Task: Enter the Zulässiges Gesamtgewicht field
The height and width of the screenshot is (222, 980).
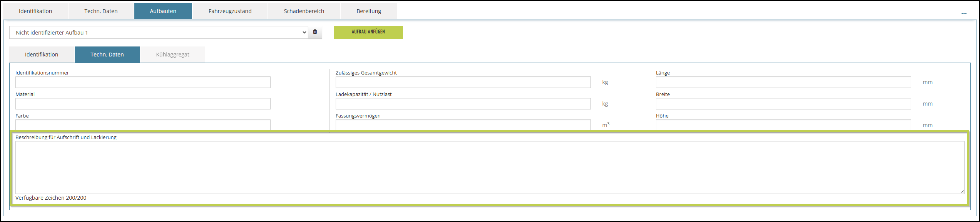Action: (463, 82)
